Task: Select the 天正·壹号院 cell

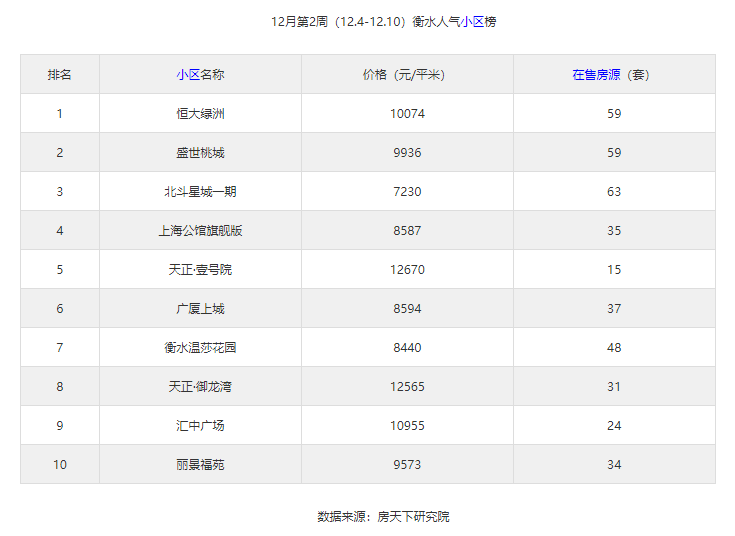Action: point(200,269)
